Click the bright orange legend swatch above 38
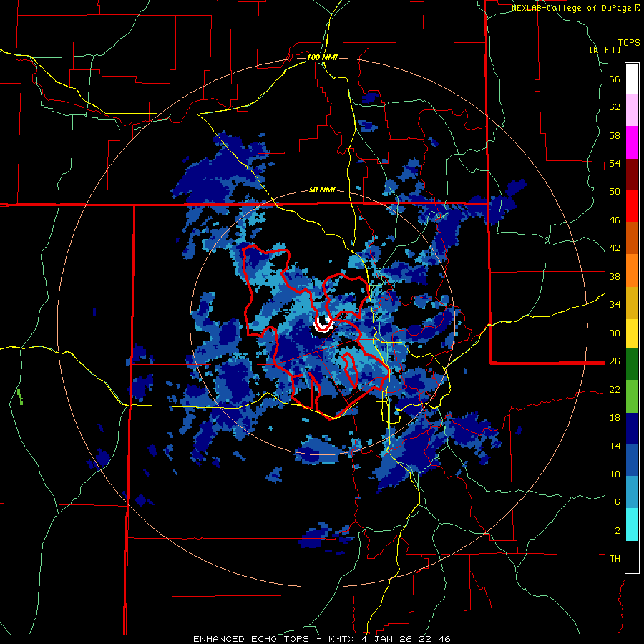This screenshot has width=644, height=644. pos(632,270)
